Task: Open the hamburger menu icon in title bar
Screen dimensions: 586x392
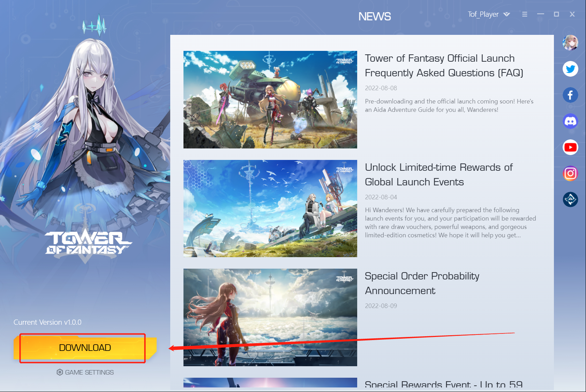Action: pyautogui.click(x=525, y=14)
